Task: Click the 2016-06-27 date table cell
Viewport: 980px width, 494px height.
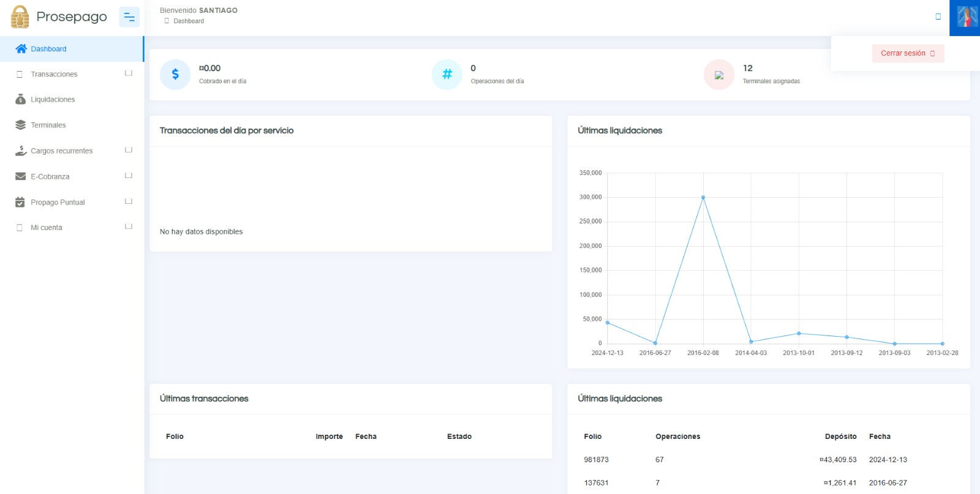Action: point(888,483)
